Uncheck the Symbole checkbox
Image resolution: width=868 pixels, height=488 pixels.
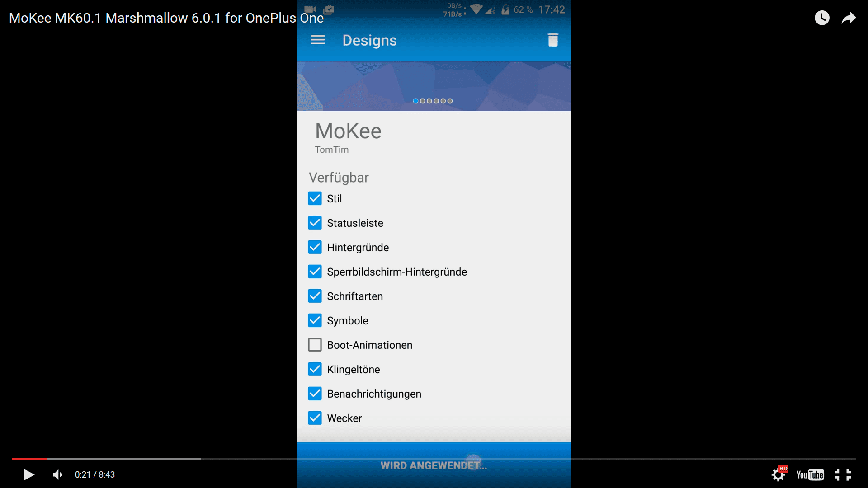coord(315,320)
